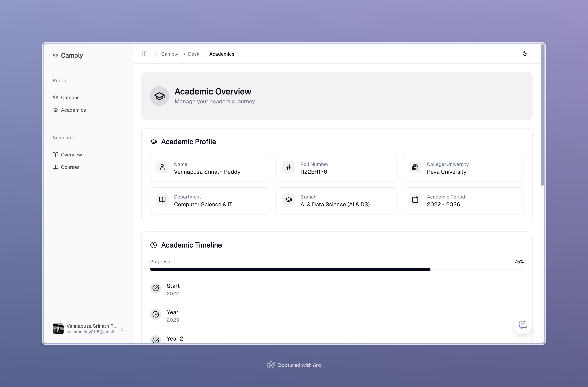Image resolution: width=588 pixels, height=387 pixels.
Task: Open Campus in the sidebar
Action: (x=70, y=97)
